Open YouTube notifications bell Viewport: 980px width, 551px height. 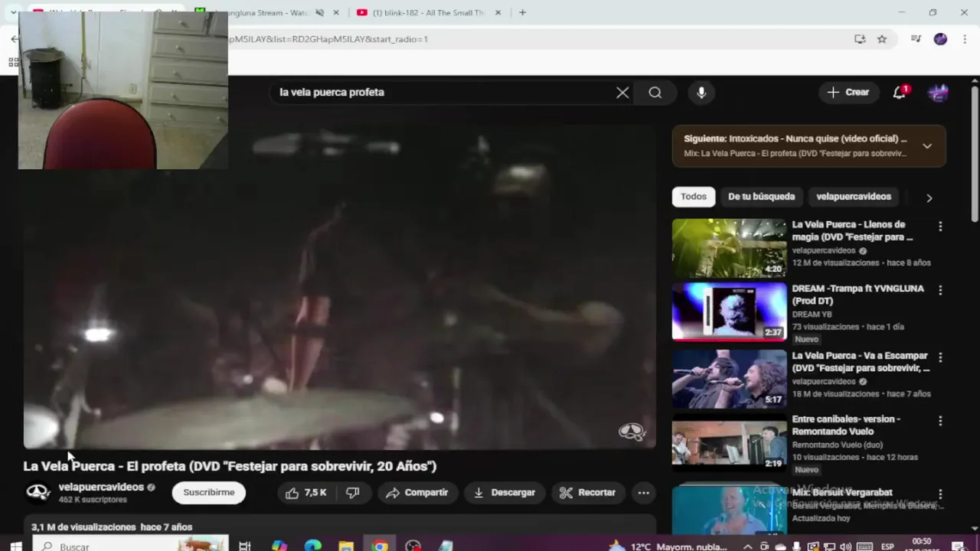(x=900, y=93)
